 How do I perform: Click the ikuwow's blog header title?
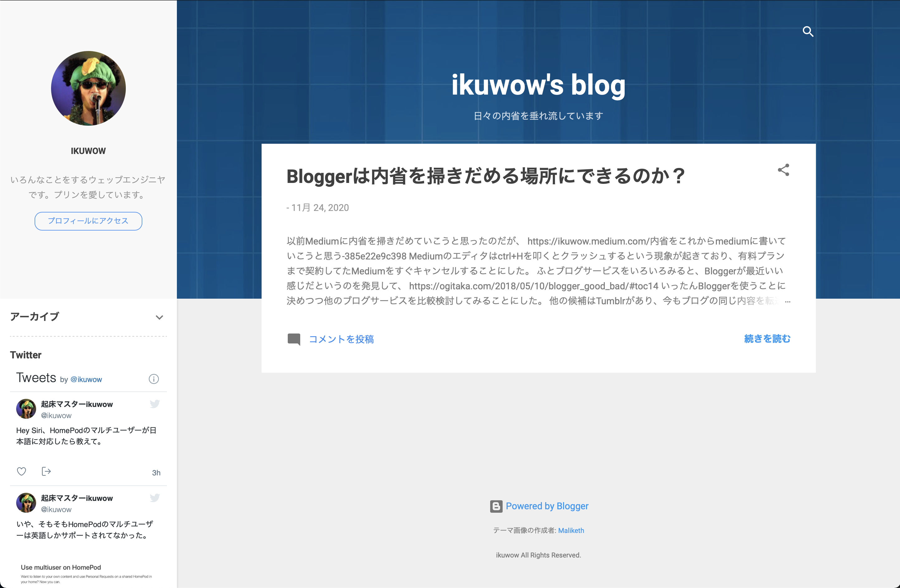tap(538, 85)
